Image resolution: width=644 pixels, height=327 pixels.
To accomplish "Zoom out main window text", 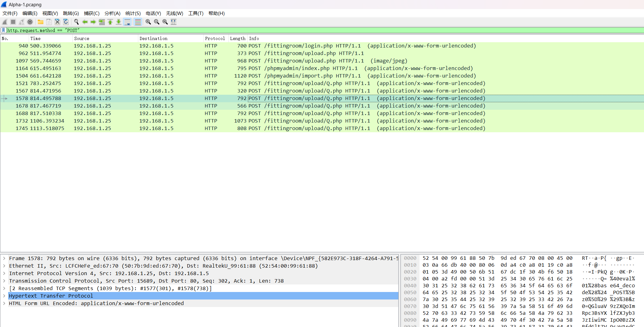I will (157, 22).
